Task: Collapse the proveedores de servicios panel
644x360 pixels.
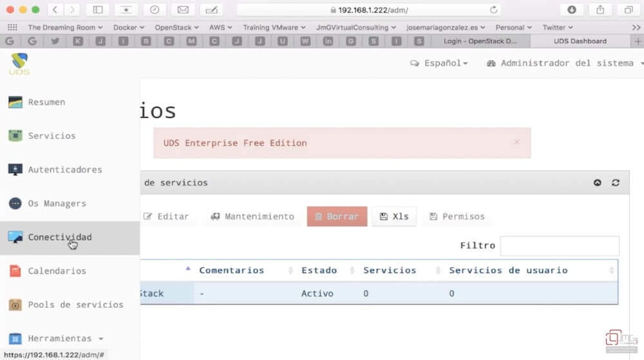Action: click(597, 183)
